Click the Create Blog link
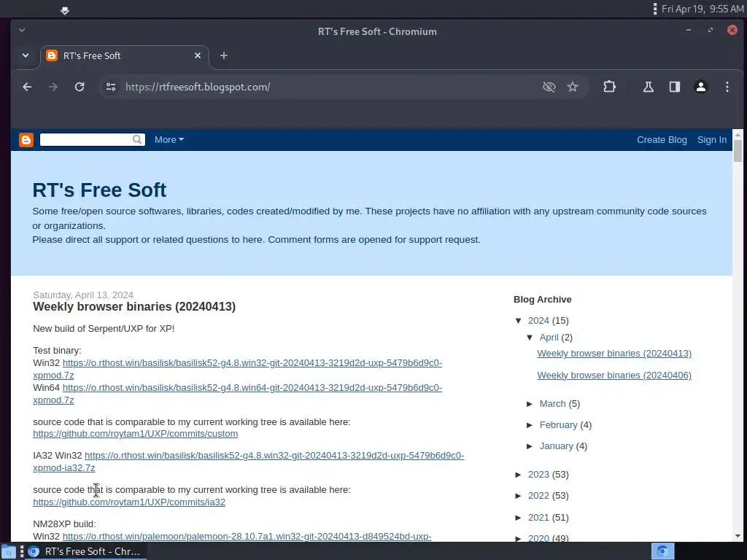 click(x=662, y=140)
